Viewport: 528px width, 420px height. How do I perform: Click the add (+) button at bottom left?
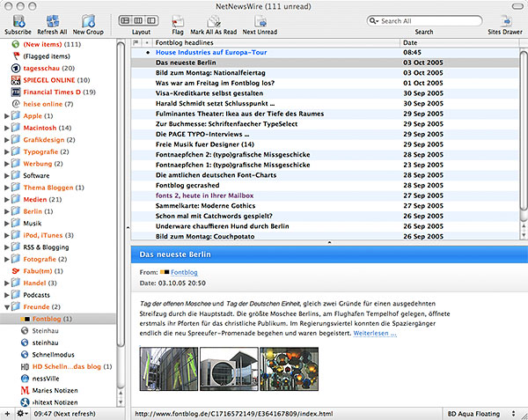coord(7,414)
